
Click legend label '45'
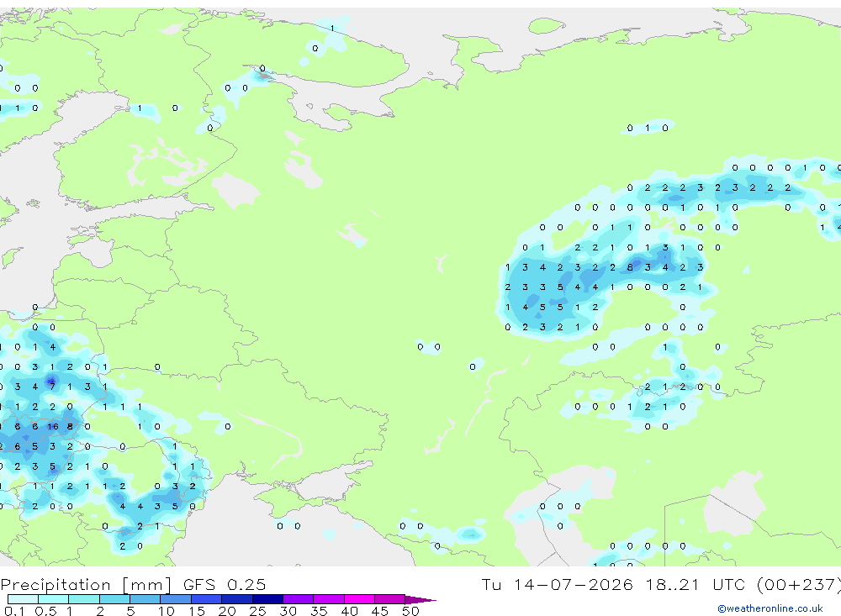[x=380, y=611]
